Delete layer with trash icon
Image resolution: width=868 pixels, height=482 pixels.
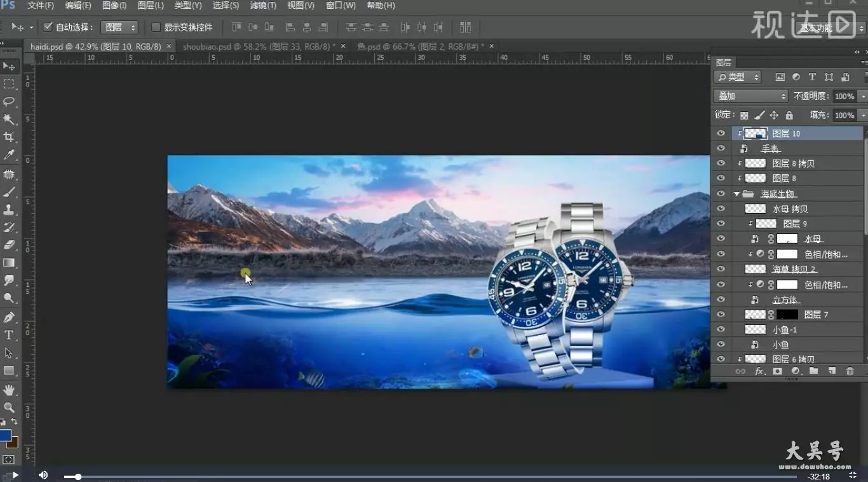850,371
